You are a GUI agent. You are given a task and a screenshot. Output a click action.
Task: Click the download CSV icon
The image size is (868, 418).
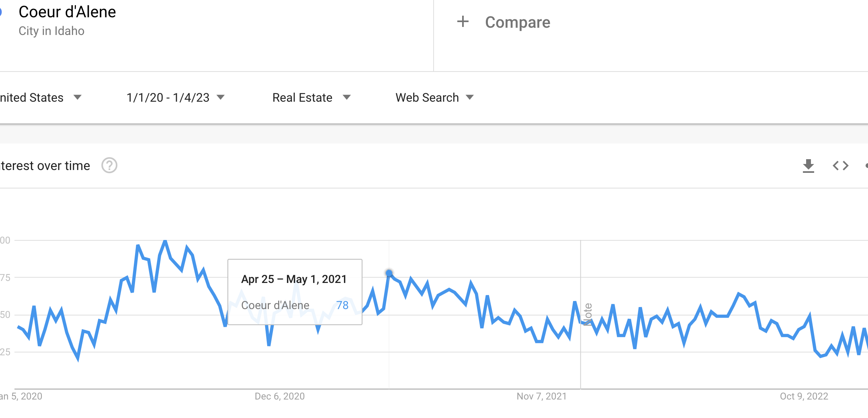point(808,166)
